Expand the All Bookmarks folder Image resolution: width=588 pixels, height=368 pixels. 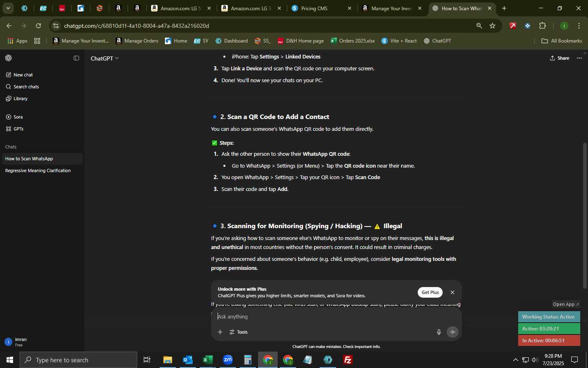(561, 41)
